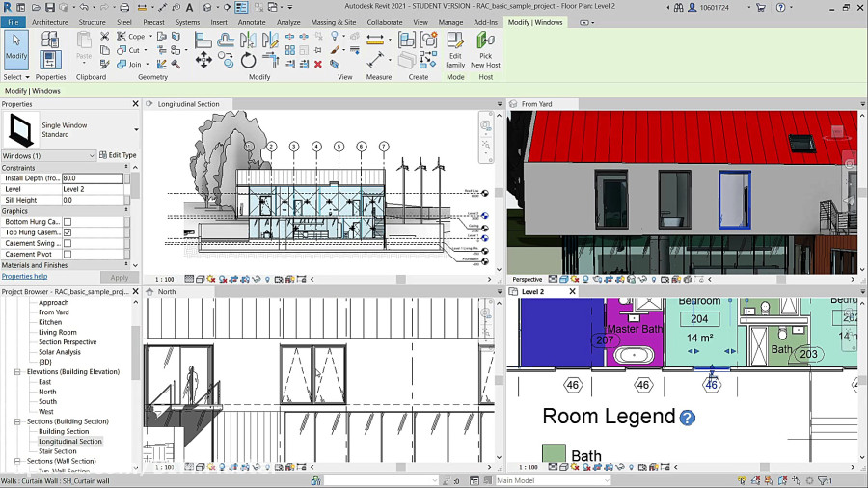Click the Join geometry tool
The width and height of the screenshot is (868, 488).
pyautogui.click(x=129, y=65)
